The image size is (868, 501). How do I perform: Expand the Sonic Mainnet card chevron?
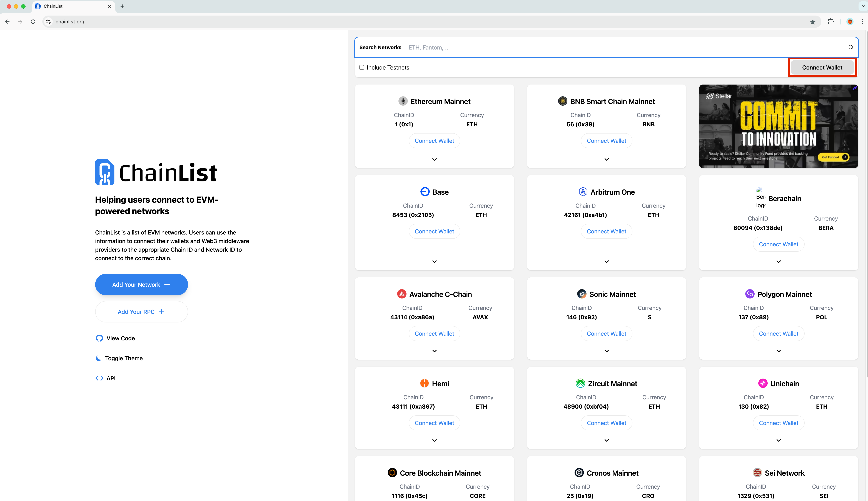tap(607, 351)
